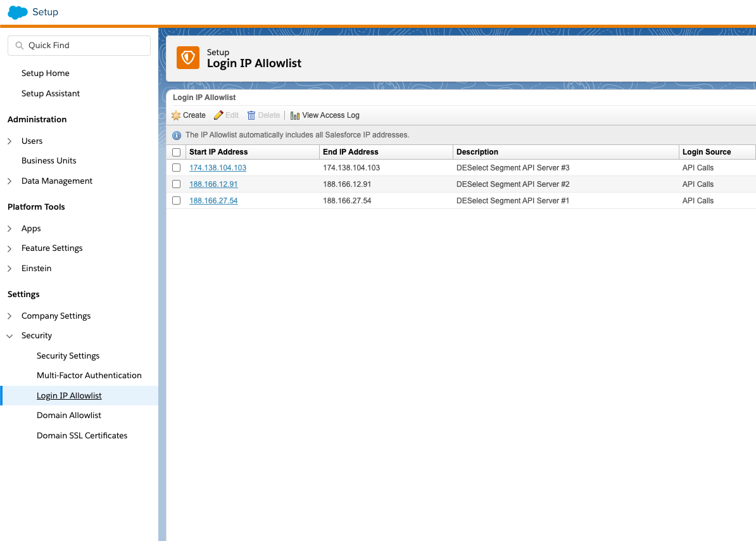The image size is (756, 541).
Task: Click description 'DESelect Segment API Server #1'
Action: [x=513, y=201]
